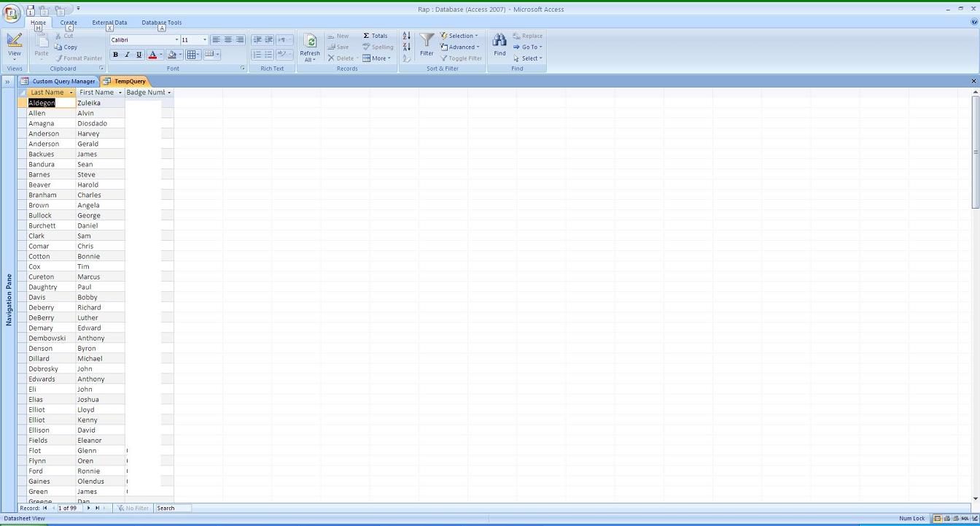Open the Select dropdown in Find group
The height and width of the screenshot is (526, 980).
pyautogui.click(x=528, y=58)
